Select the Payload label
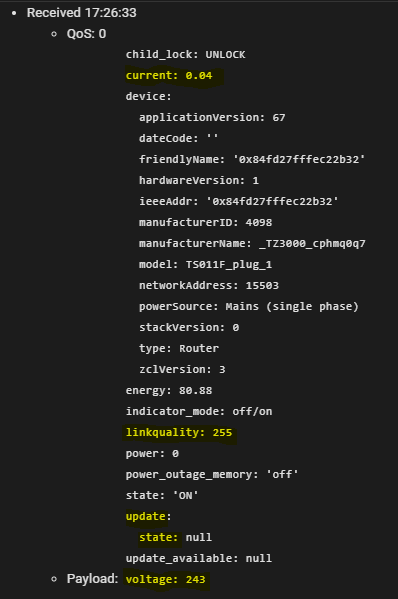The height and width of the screenshot is (599, 398). (92, 579)
